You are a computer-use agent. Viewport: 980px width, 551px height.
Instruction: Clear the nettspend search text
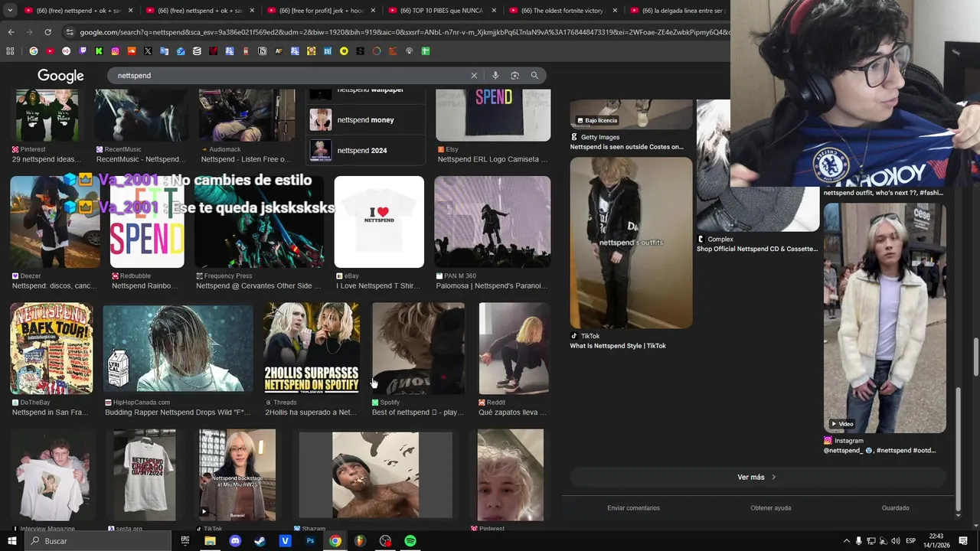[474, 76]
